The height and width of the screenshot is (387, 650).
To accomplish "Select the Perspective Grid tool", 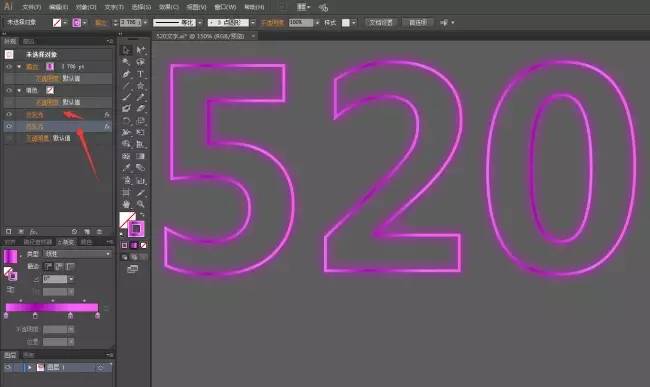I will click(141, 144).
